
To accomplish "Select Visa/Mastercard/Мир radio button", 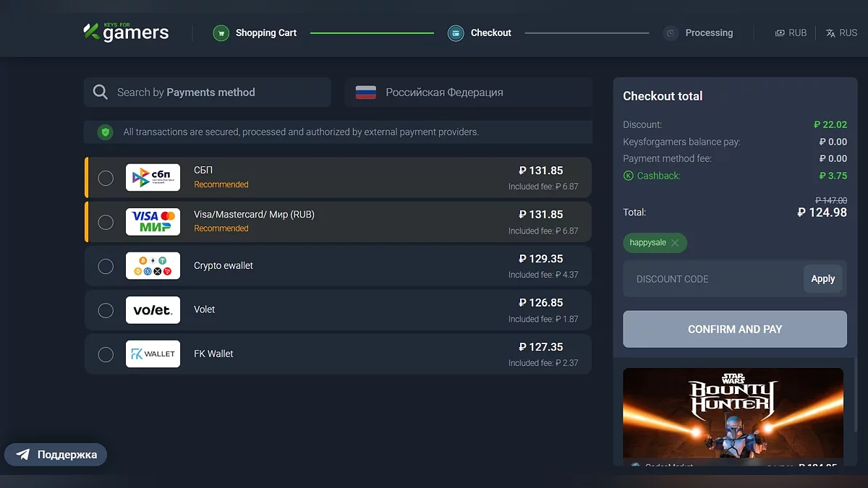I will click(106, 222).
